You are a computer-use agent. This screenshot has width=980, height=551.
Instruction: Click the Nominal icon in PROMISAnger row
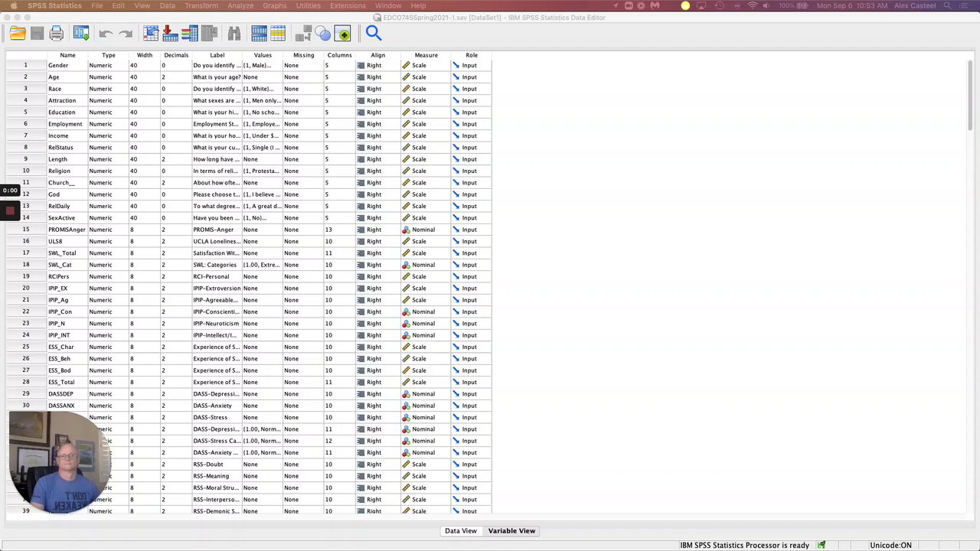pos(407,230)
